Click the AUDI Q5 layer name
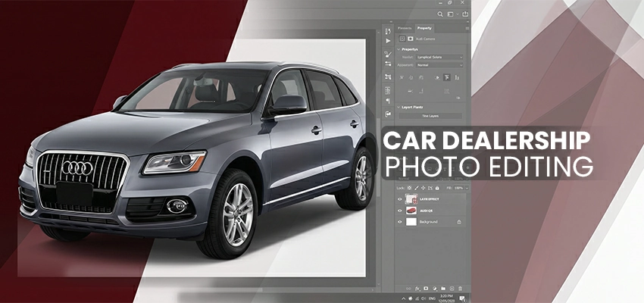 click(427, 211)
